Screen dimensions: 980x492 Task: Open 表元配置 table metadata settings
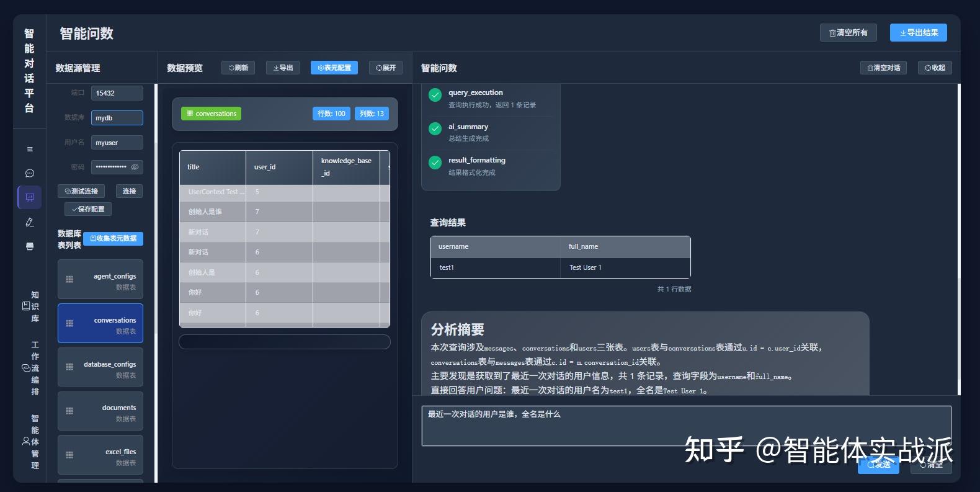click(x=334, y=68)
